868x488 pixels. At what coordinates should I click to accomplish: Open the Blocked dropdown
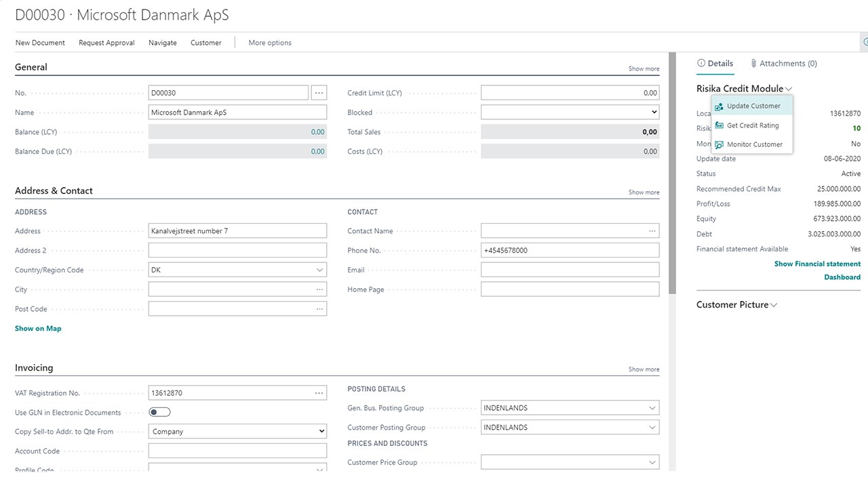click(653, 113)
